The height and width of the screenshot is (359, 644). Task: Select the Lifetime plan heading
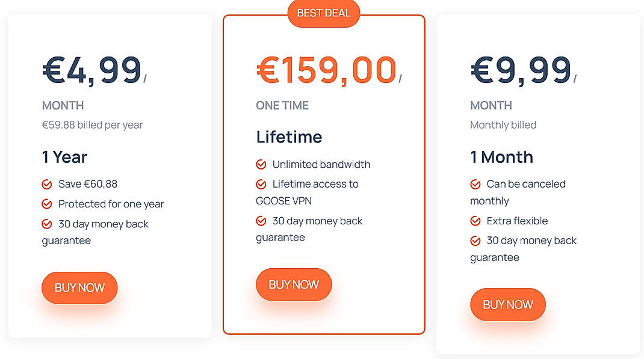[289, 137]
